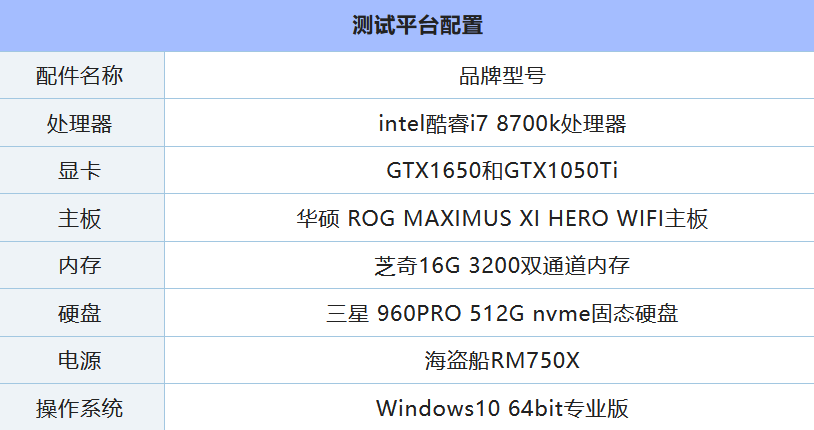Click the 3200双通道内存 text
This screenshot has height=430, width=814.
547,266
